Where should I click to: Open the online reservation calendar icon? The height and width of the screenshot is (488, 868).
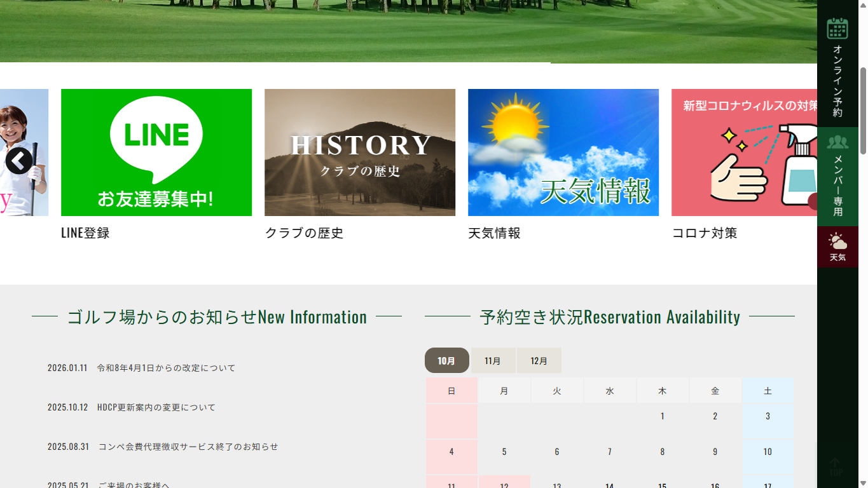(x=837, y=29)
